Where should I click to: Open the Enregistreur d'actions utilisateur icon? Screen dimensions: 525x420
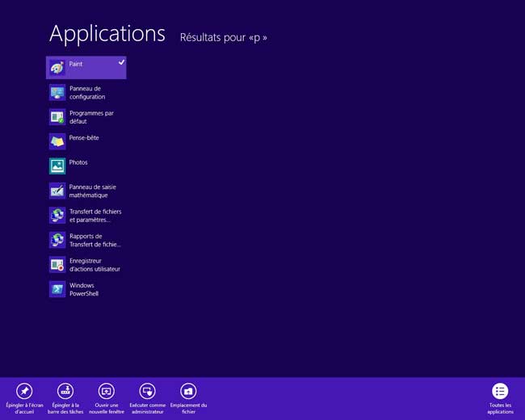(x=57, y=265)
